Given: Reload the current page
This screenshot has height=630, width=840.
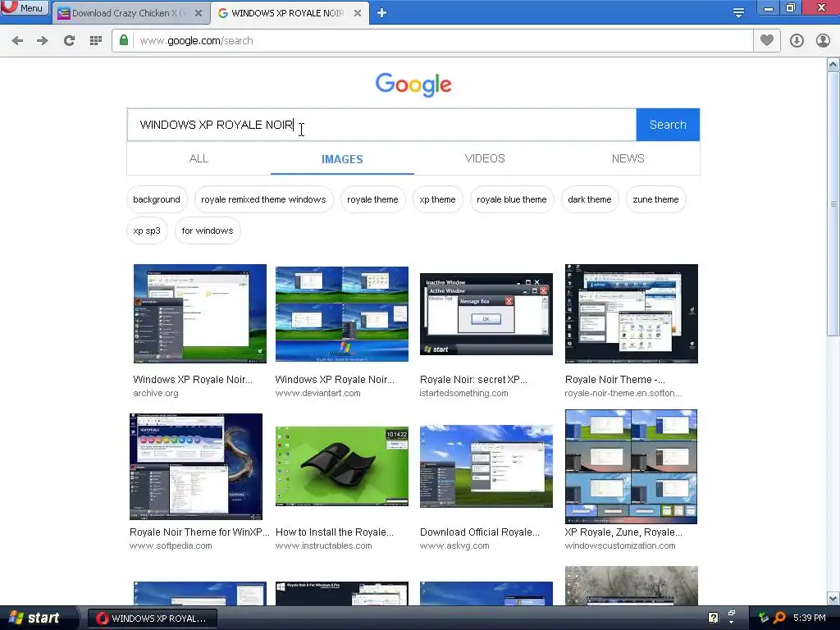Looking at the screenshot, I should click(69, 41).
